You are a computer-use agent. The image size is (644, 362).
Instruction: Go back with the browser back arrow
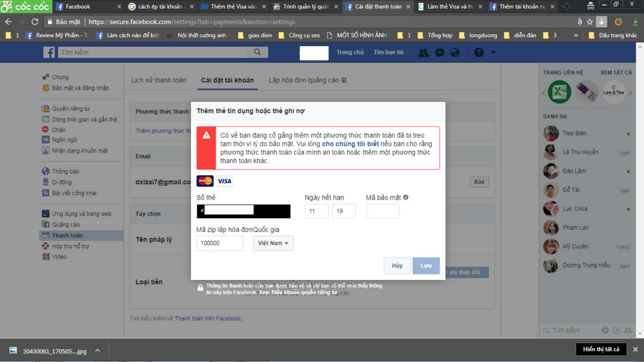coord(8,22)
